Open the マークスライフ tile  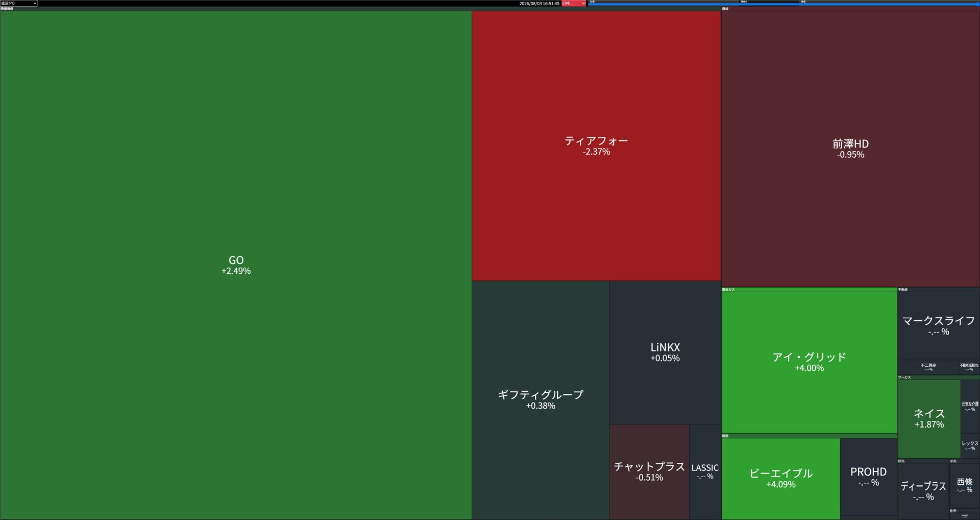(938, 326)
